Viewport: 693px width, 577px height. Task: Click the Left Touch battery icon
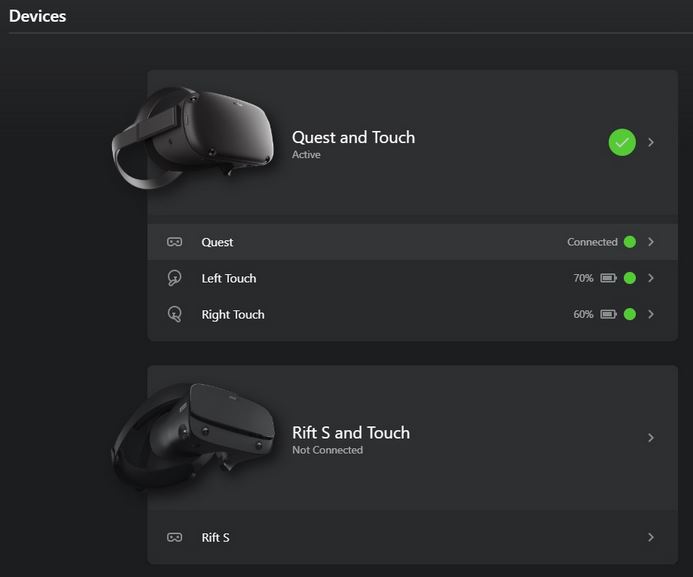coord(608,278)
